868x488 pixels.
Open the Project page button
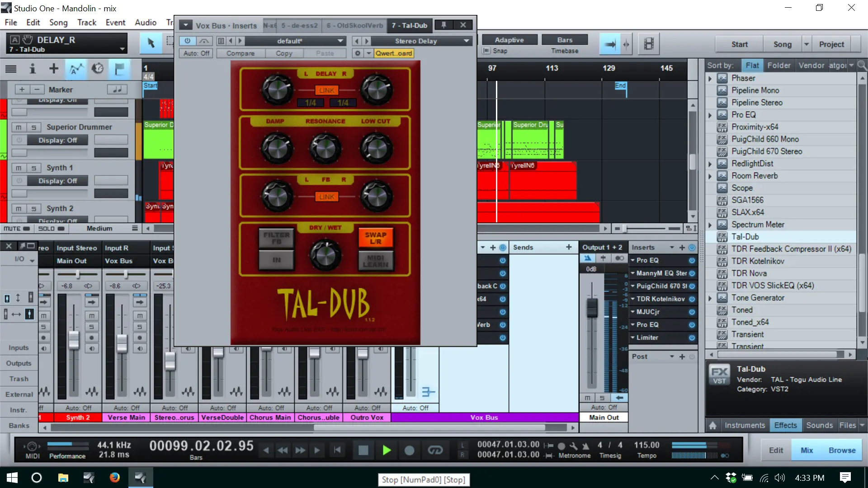pos(831,44)
